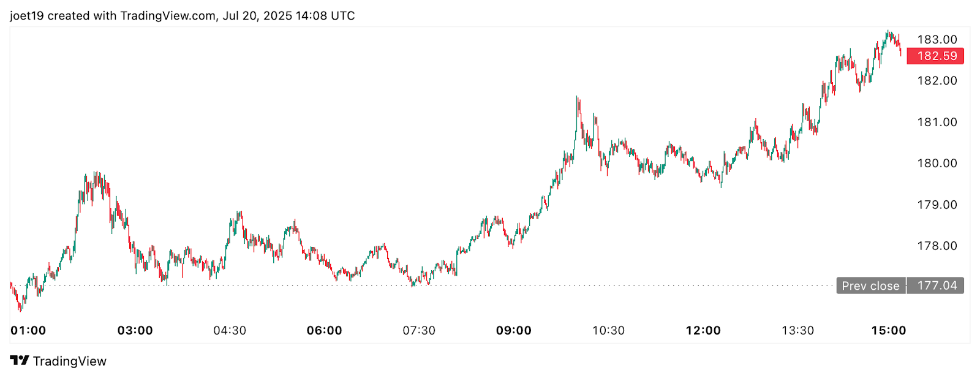Click the 178.00 price scale label
980x378 pixels.
[x=937, y=246]
